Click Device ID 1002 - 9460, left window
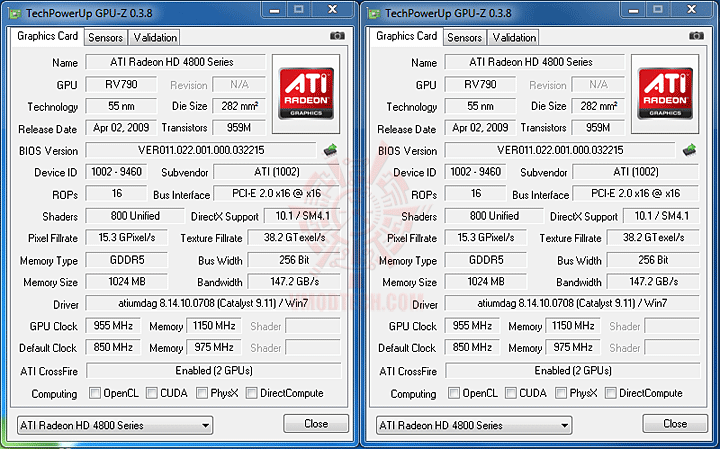 (x=116, y=172)
